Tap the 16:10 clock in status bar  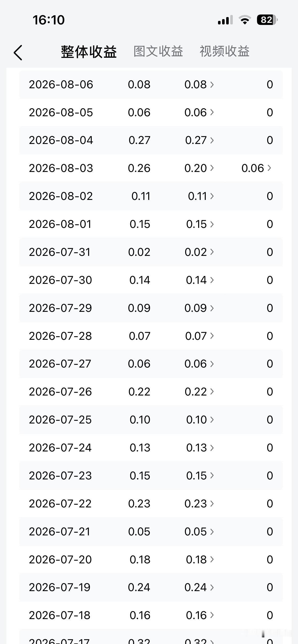[x=49, y=20]
